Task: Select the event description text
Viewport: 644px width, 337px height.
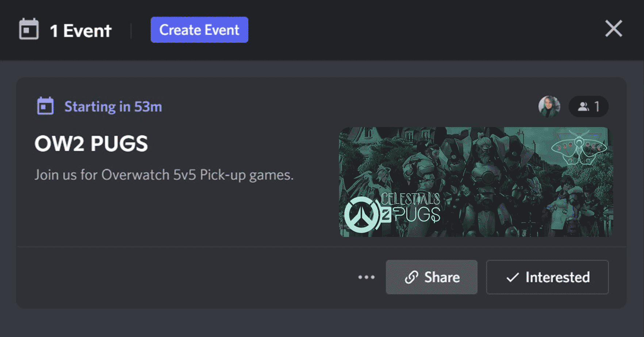Action: [164, 175]
